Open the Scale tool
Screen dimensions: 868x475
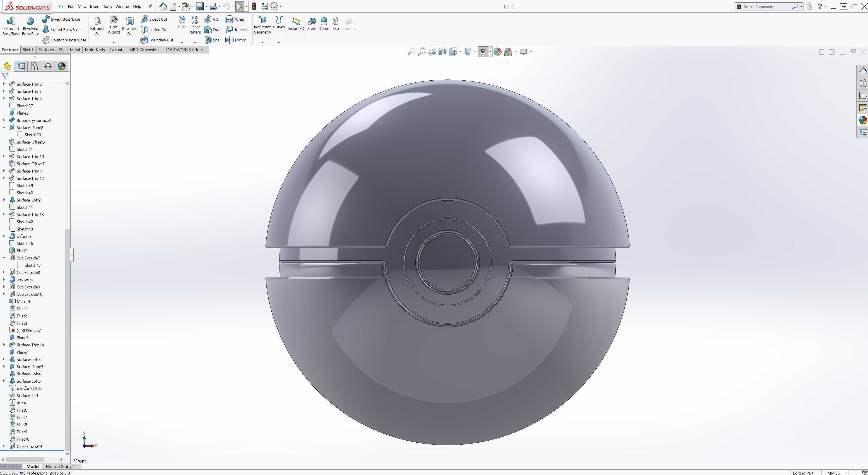[312, 24]
